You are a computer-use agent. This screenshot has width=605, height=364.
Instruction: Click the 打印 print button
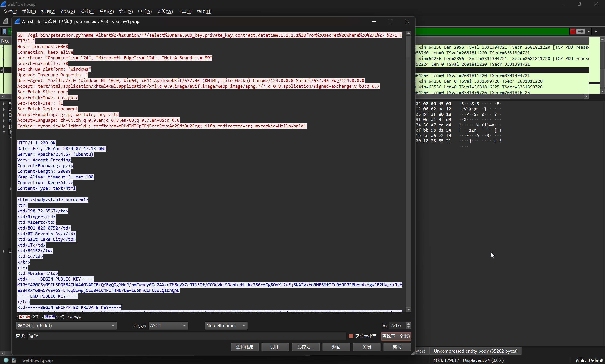point(275,347)
